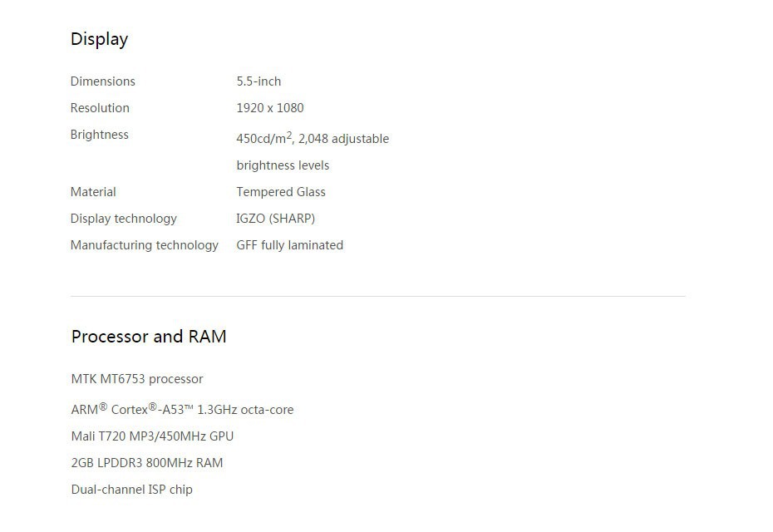773x532 pixels.
Task: Click the ARM Cortex-A53 octa-core line
Action: click(182, 409)
